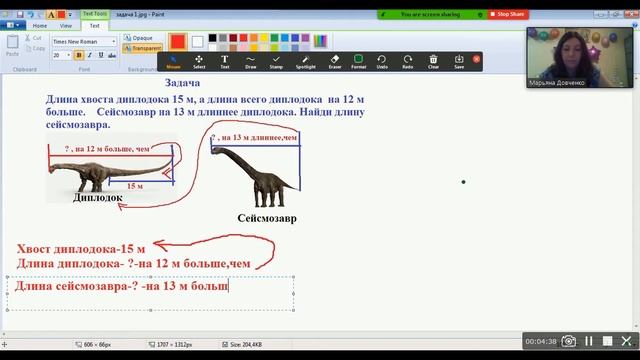The image size is (640, 360).
Task: Take a screenshot with the recorder camera icon
Action: (569, 341)
